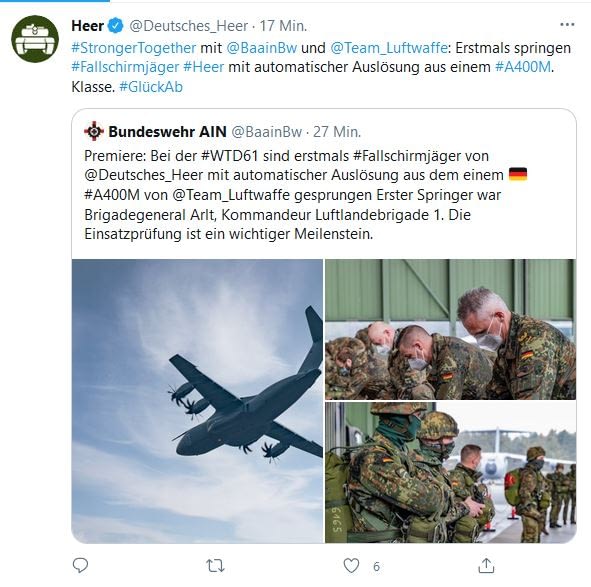Open the #GlückAb hashtag
Screen dimensions: 591x587
pyautogui.click(x=151, y=87)
